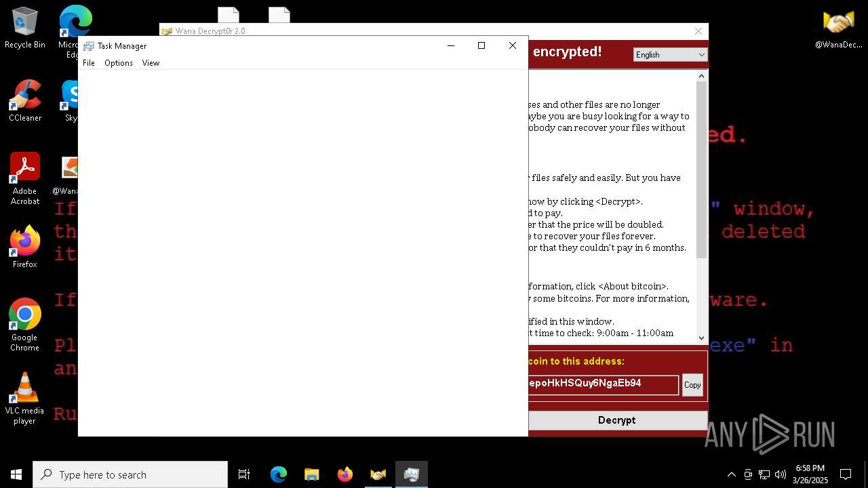Viewport: 868px width, 488px height.
Task: Click scroll up arrow in Wana Decrypt0r text
Action: tap(702, 76)
